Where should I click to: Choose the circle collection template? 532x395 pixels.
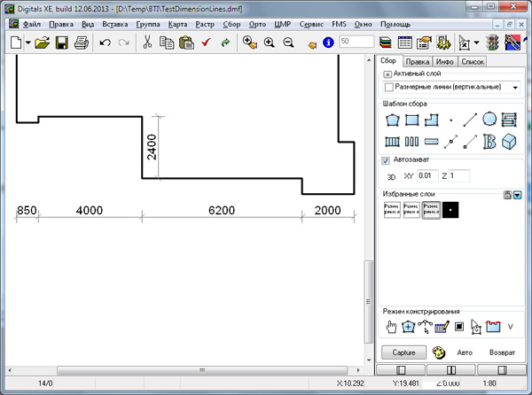coord(489,120)
